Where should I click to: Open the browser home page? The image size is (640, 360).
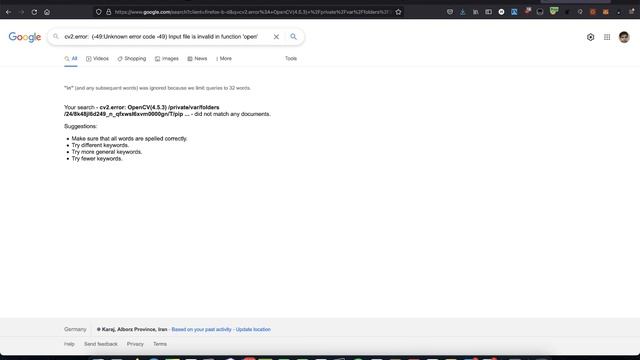[47, 12]
